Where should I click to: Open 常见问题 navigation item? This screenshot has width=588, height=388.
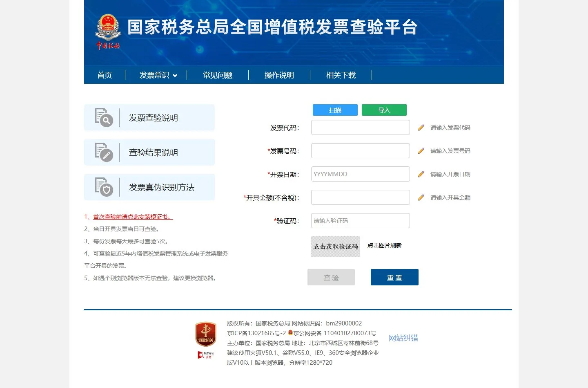coord(218,75)
